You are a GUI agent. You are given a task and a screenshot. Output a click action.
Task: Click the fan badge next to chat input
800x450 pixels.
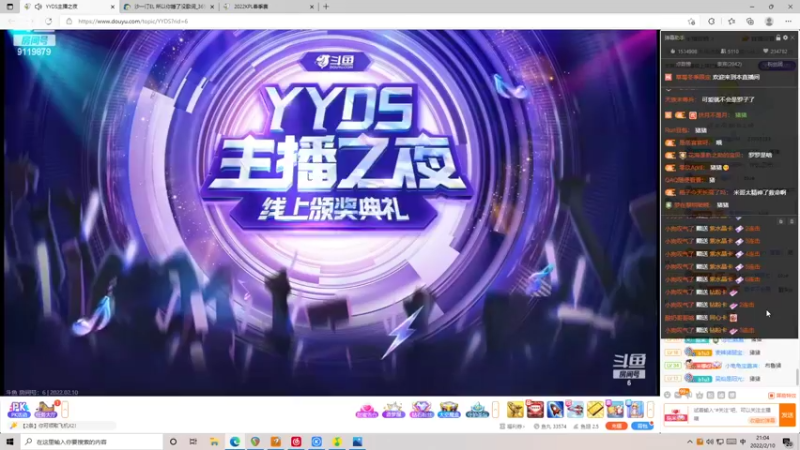coord(676,415)
